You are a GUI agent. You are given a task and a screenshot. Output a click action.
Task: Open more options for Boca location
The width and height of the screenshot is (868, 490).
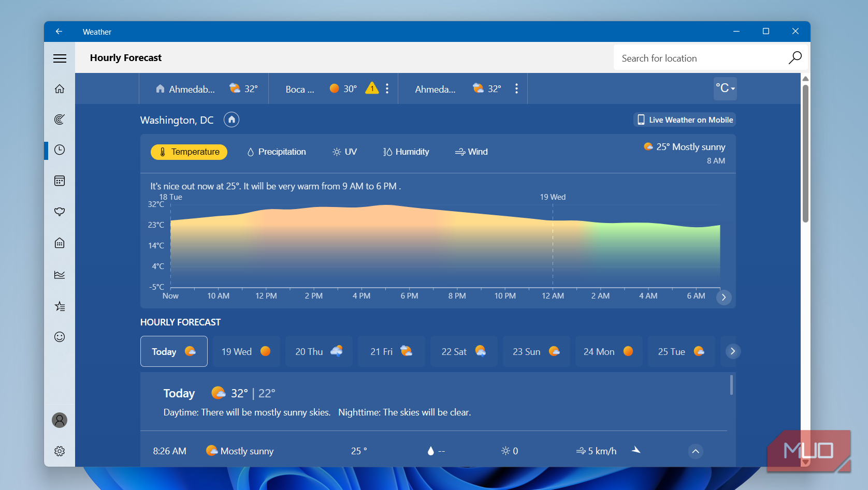(387, 88)
